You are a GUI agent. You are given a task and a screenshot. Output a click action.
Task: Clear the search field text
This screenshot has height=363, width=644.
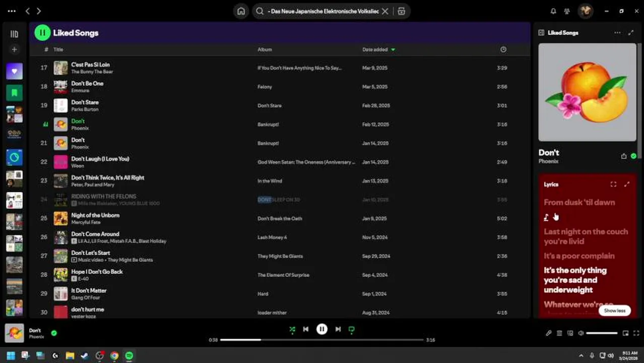385,11
